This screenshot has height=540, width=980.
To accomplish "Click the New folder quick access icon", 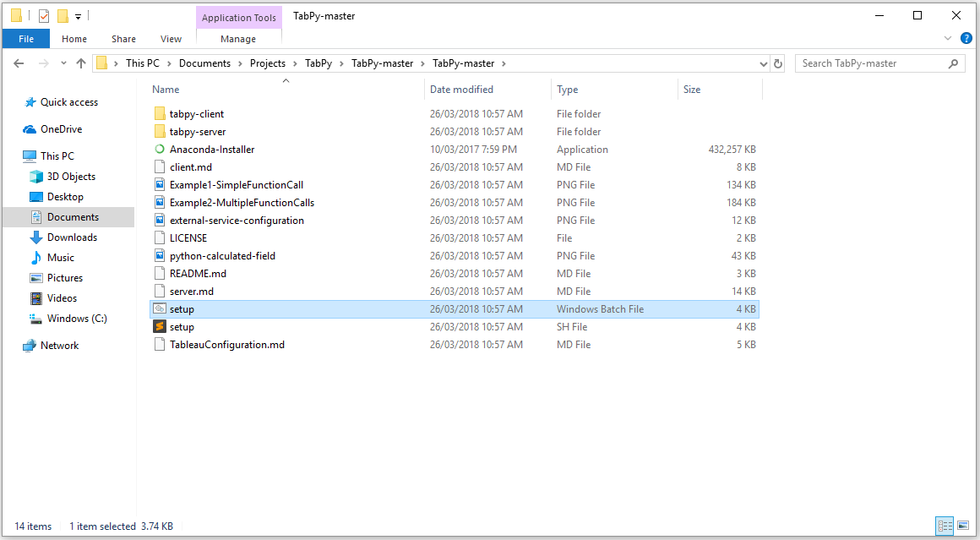I will click(x=63, y=16).
